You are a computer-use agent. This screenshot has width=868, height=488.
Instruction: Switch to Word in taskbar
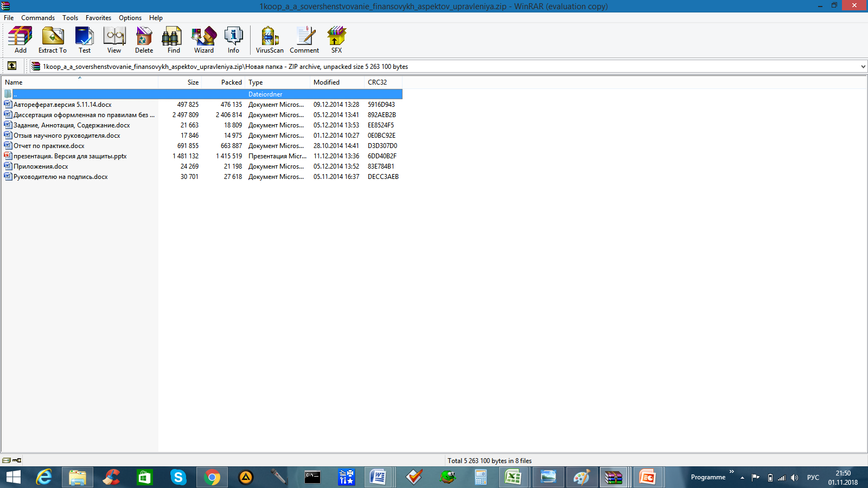click(378, 477)
